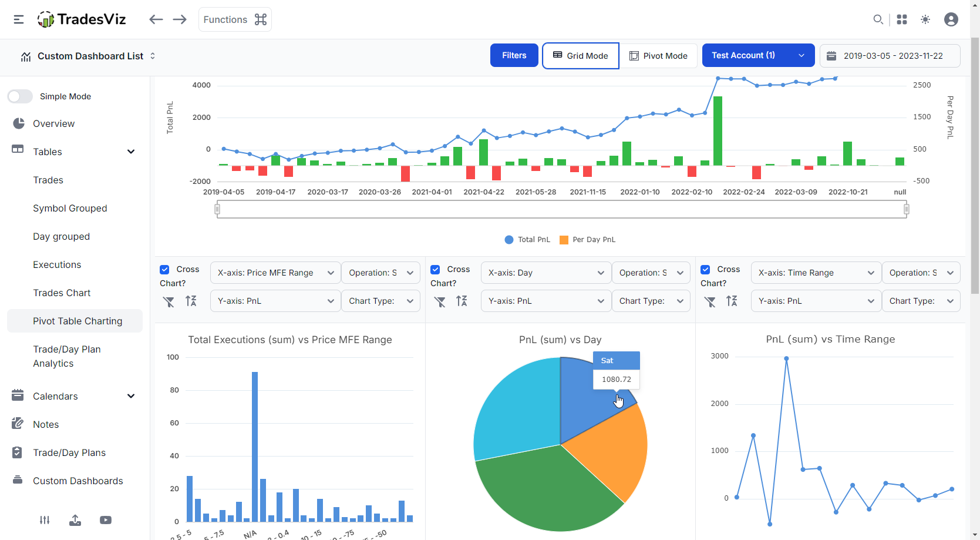Click the upload/import icon at sidebar bottom
This screenshot has width=980, height=540.
point(75,520)
